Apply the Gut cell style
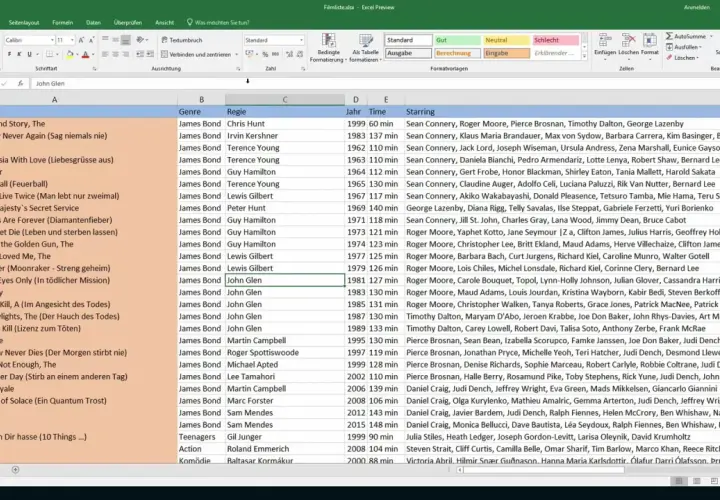Screen dimensions: 720x500 pos(457,40)
